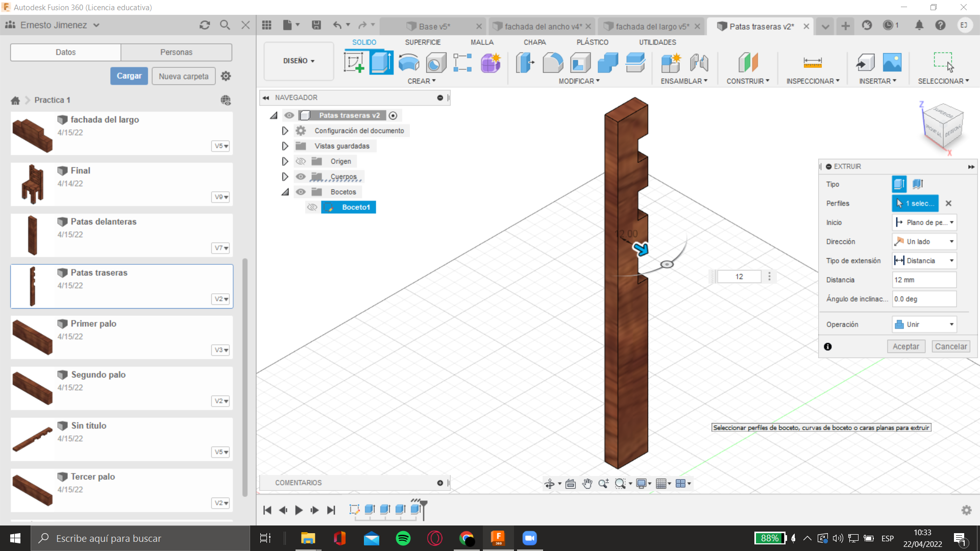Select the Joint assemble icon
The height and width of the screenshot is (551, 980).
click(699, 63)
